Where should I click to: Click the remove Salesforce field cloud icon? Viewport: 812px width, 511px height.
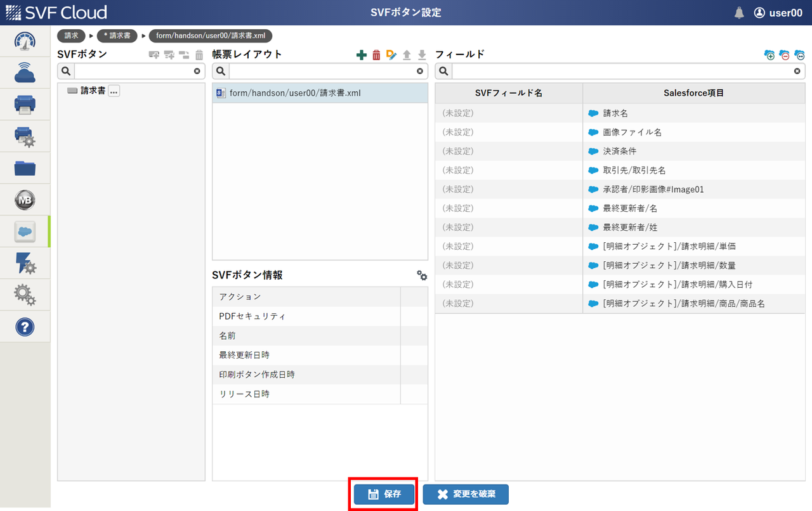tap(785, 55)
